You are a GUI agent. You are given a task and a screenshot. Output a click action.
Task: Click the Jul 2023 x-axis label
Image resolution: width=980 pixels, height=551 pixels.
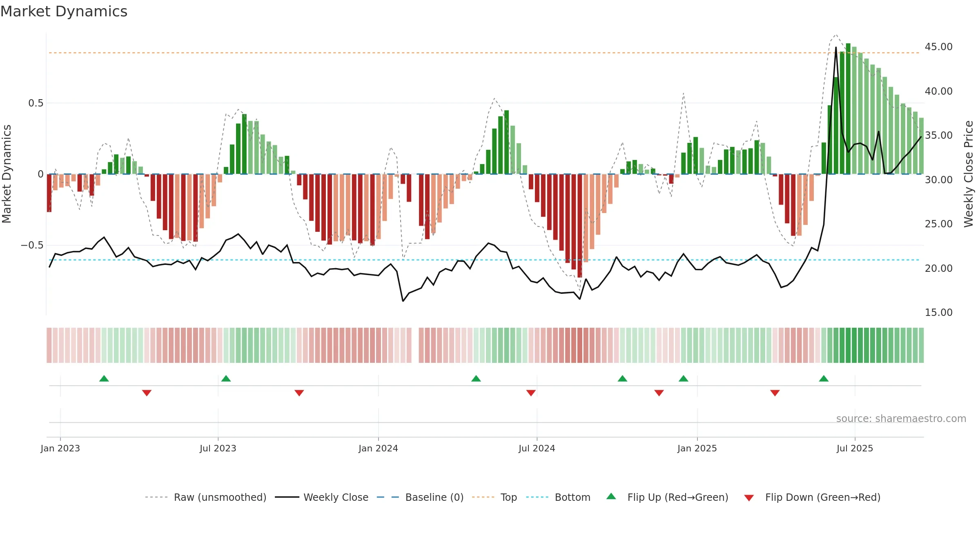click(x=218, y=448)
